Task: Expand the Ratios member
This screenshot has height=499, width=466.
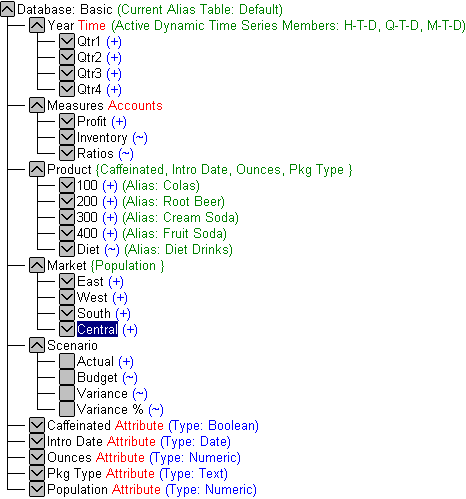Action: click(67, 153)
